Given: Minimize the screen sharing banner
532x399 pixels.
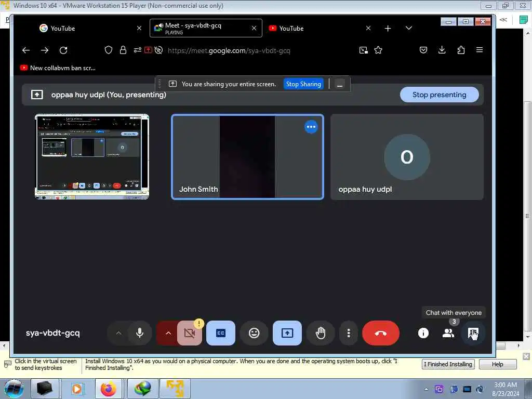Looking at the screenshot, I should pyautogui.click(x=340, y=84).
